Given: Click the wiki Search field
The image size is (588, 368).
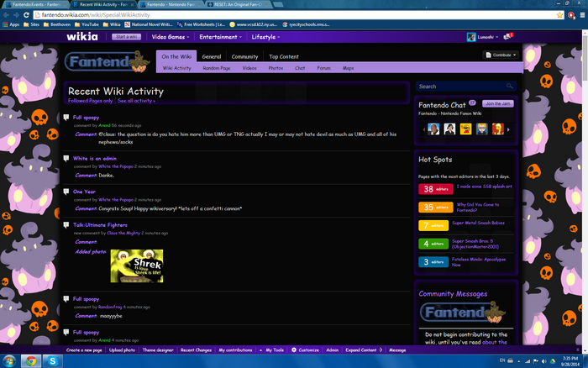Looking at the screenshot, I should (x=466, y=87).
